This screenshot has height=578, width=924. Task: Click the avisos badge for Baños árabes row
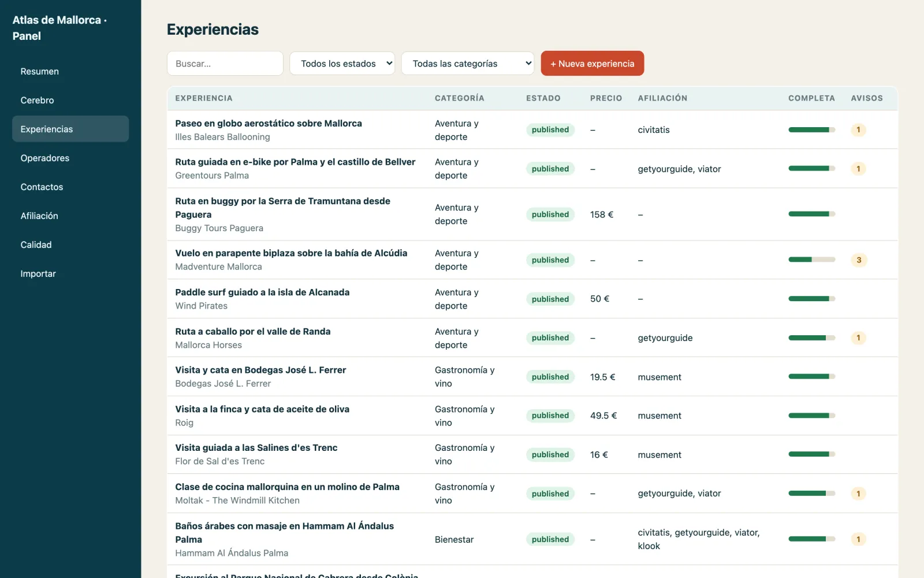pos(859,539)
